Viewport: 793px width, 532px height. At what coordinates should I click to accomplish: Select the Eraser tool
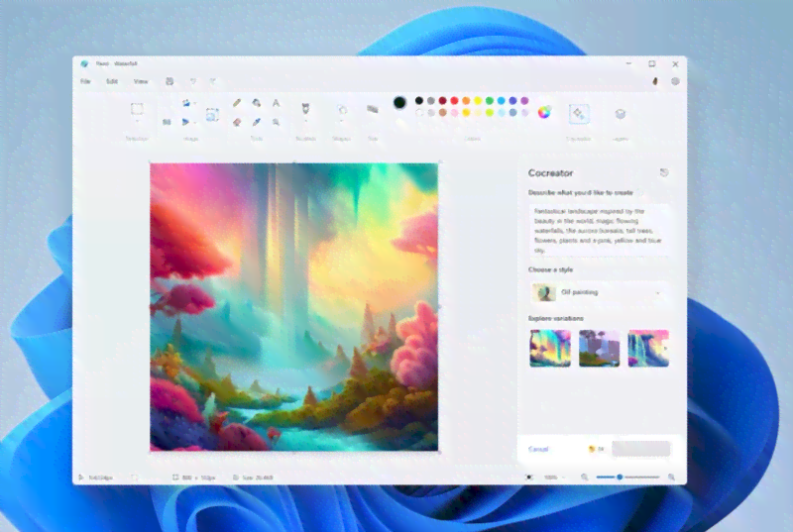click(x=237, y=122)
